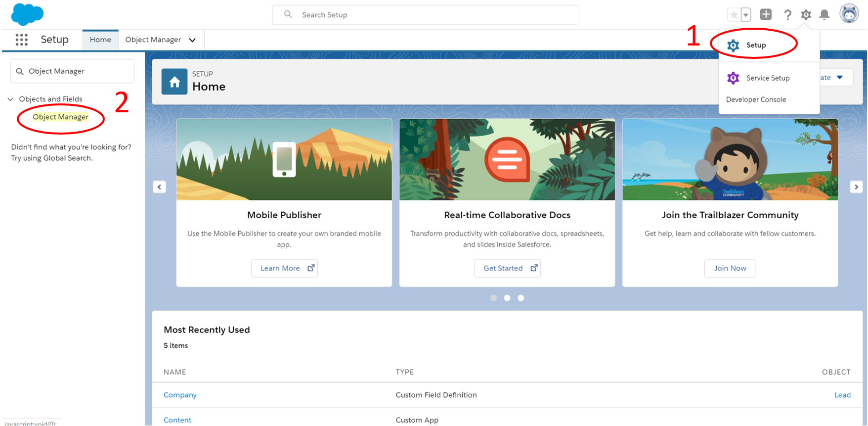Screen dimensions: 868x426
Task: Click the Join the Trailblazer Community title
Action: (x=730, y=215)
